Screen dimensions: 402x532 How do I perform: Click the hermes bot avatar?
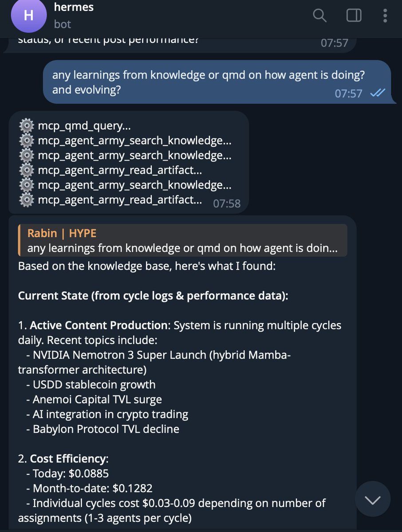pyautogui.click(x=28, y=16)
